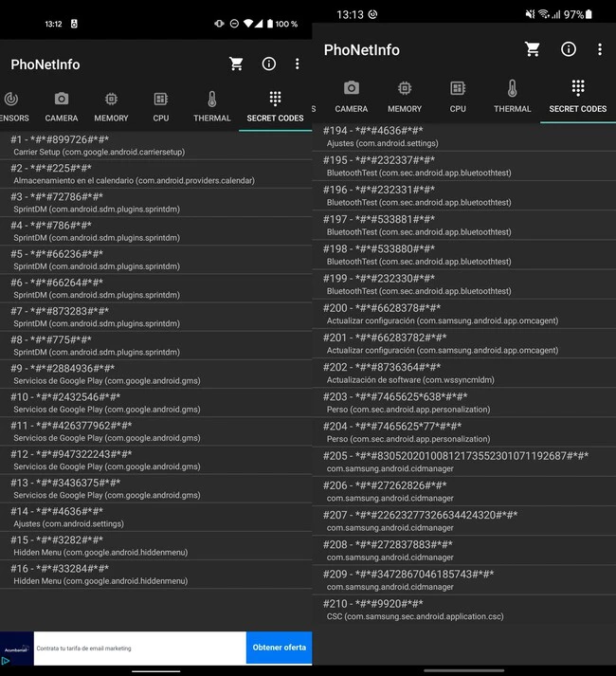Click the ad choices arrow icon
Screen dimensions: 616x676
(5, 661)
